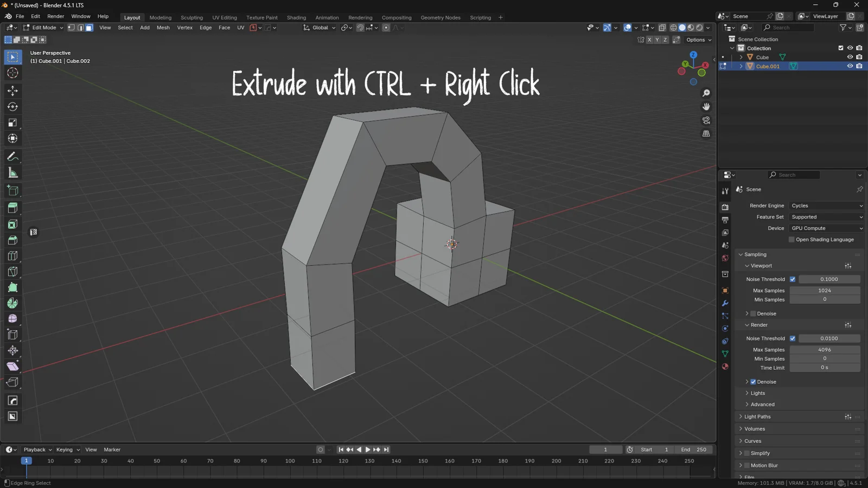Select the Poly Build tool
The height and width of the screenshot is (488, 868).
pyautogui.click(x=12, y=287)
